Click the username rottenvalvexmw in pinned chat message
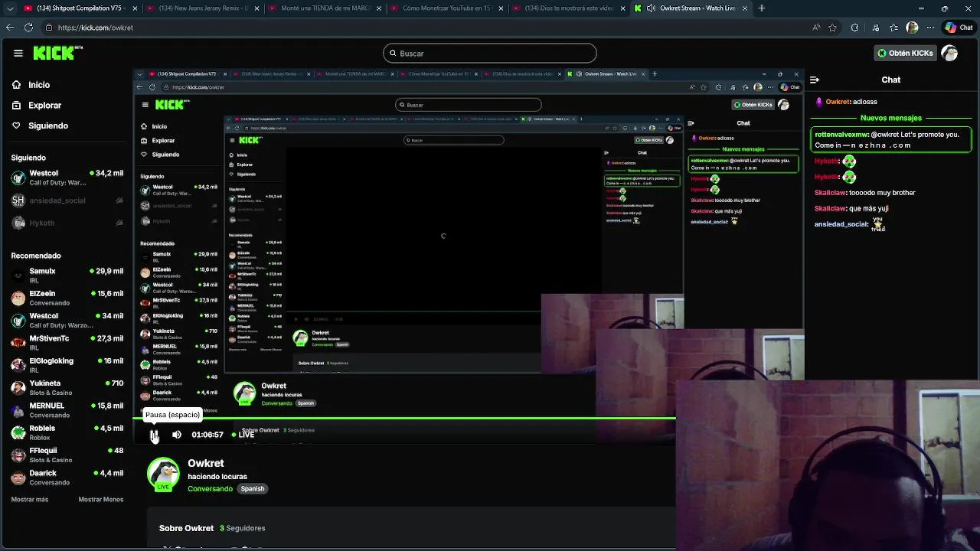 [x=841, y=135]
